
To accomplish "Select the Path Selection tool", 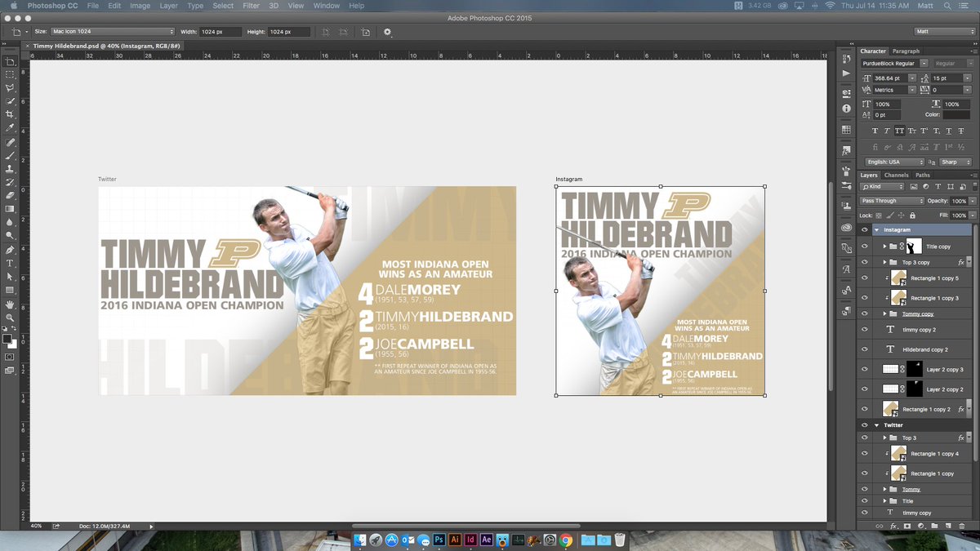I will pos(11,277).
